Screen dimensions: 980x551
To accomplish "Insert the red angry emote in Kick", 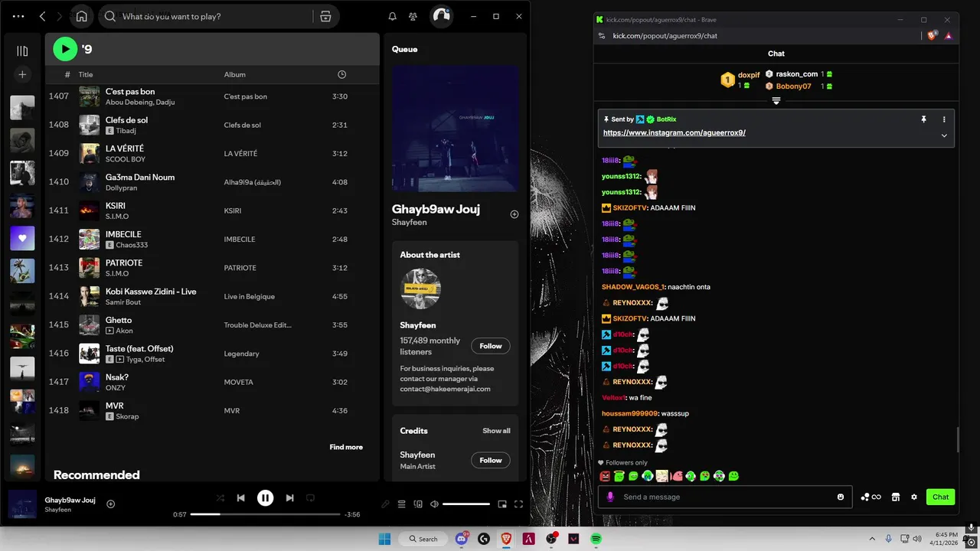I will 605,476.
